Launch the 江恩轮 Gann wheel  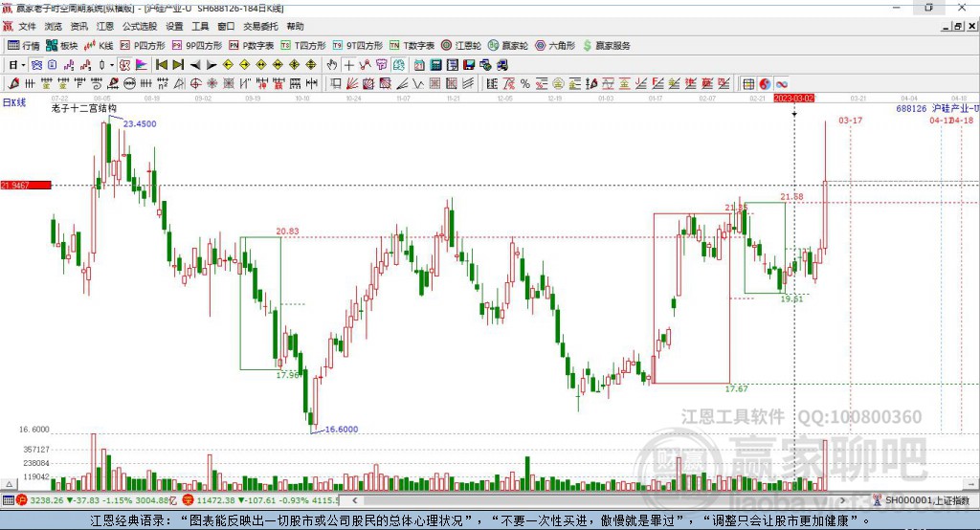461,46
